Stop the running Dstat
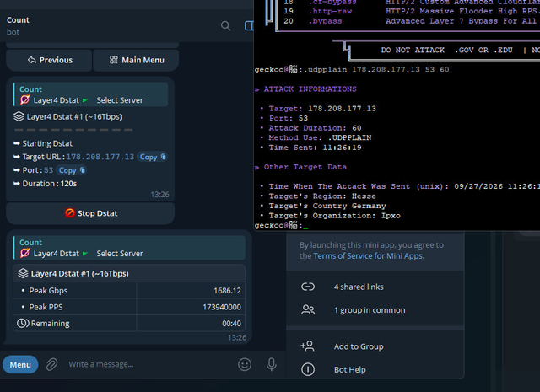The height and width of the screenshot is (392, 540). pos(90,213)
